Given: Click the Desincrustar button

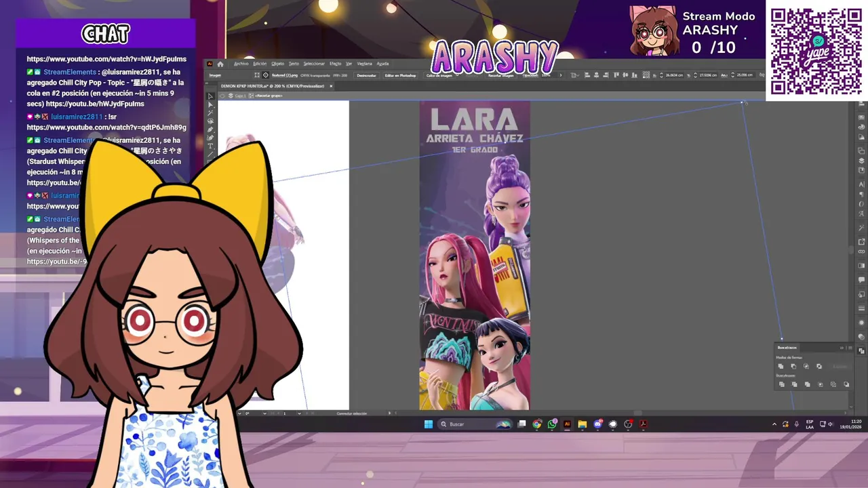Looking at the screenshot, I should [x=367, y=75].
